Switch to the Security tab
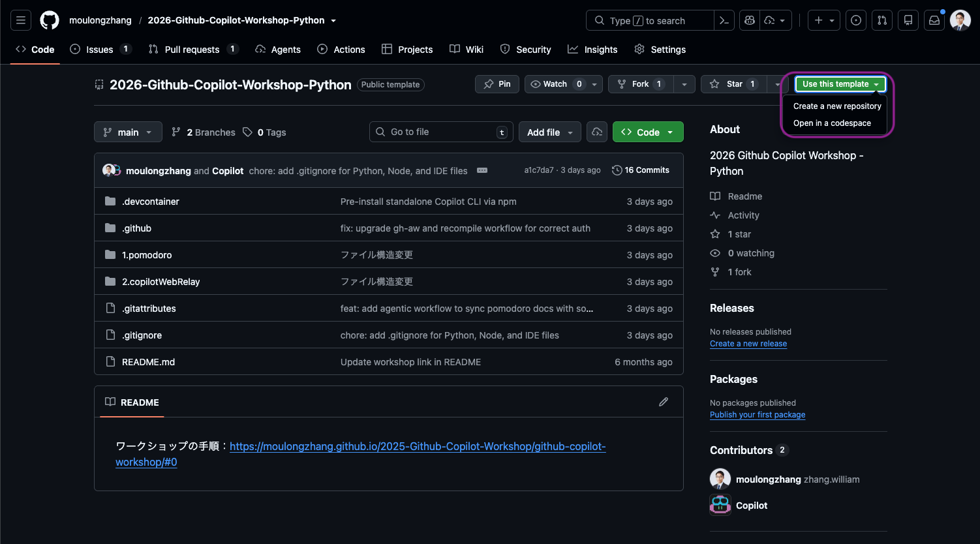Image resolution: width=980 pixels, height=544 pixels. click(x=525, y=49)
